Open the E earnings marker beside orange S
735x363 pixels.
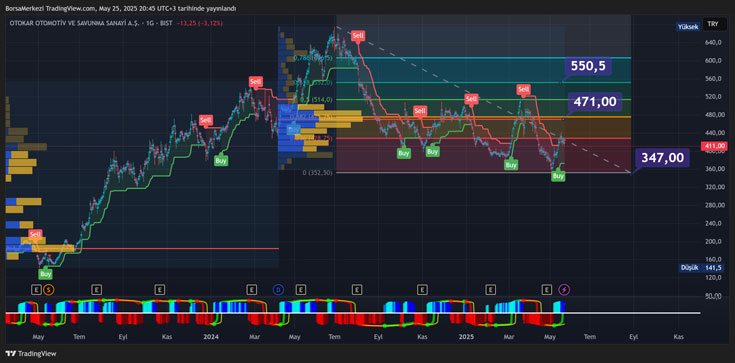click(36, 290)
